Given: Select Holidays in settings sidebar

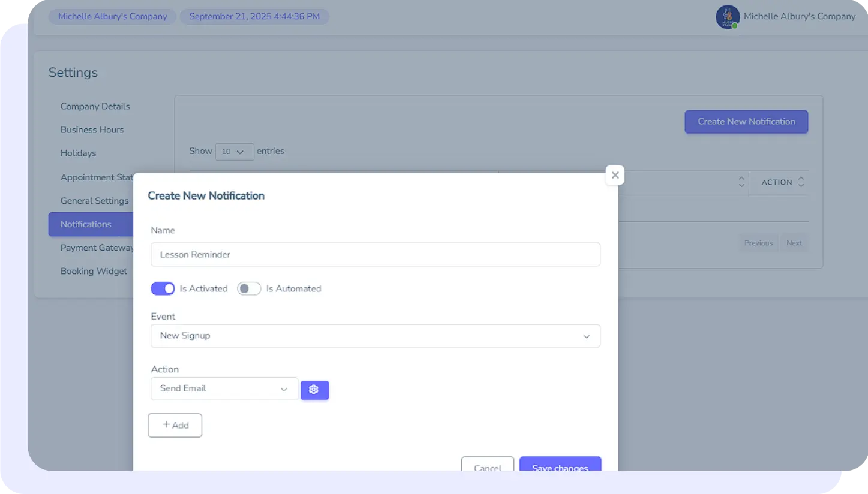Looking at the screenshot, I should click(78, 153).
